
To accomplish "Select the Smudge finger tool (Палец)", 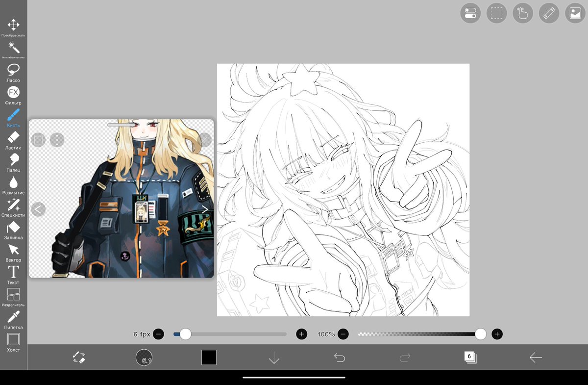I will [13, 163].
